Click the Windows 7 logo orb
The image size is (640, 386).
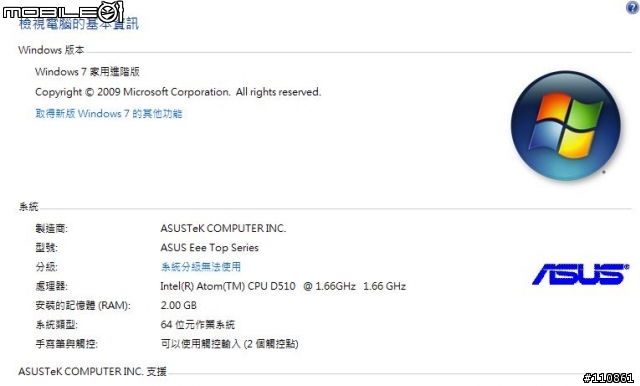point(565,126)
